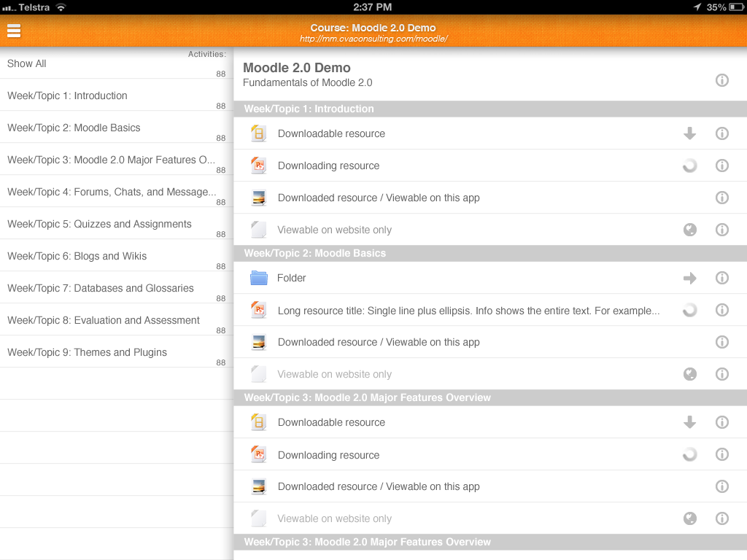Open info for Topic 3 Downloadable resource
Viewport: 747px width, 560px height.
click(721, 422)
